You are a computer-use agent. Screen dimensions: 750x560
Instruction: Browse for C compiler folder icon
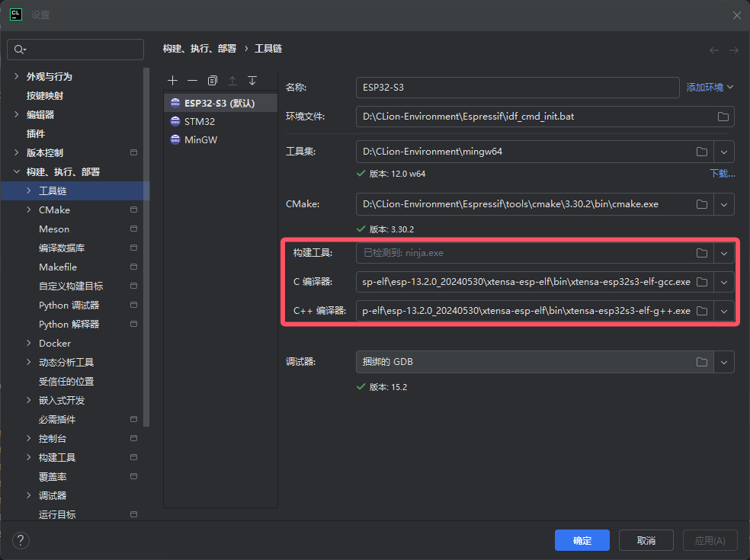tap(702, 282)
